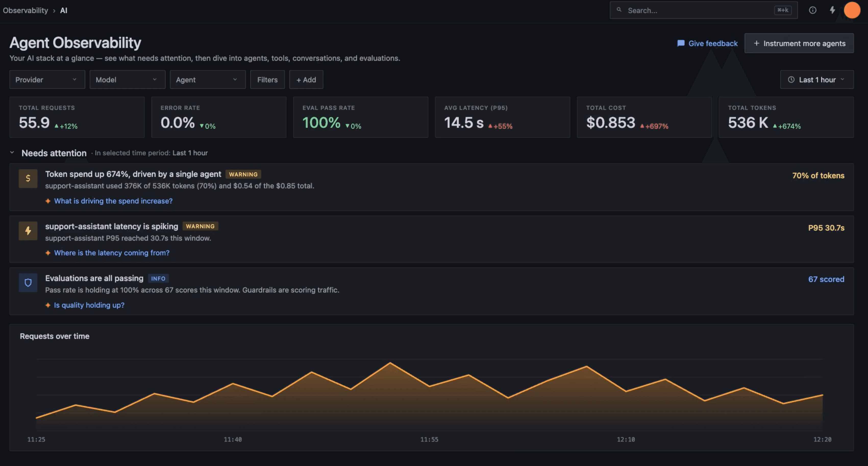Image resolution: width=868 pixels, height=466 pixels.
Task: Click the Filters button
Action: coord(267,80)
